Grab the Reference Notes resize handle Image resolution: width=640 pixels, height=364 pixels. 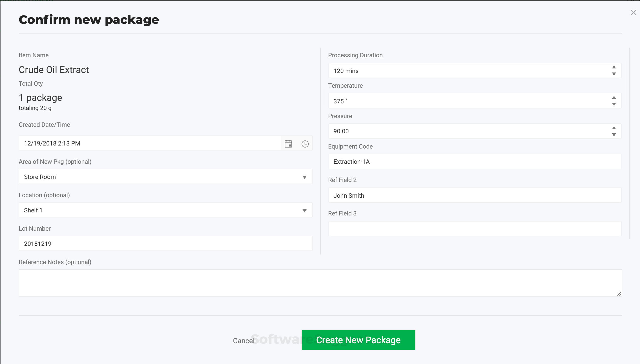pos(619,294)
